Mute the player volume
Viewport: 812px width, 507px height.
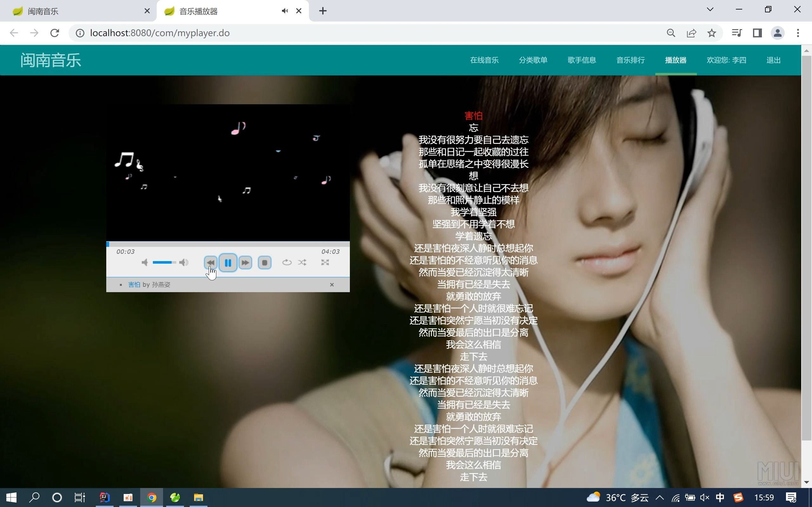145,262
